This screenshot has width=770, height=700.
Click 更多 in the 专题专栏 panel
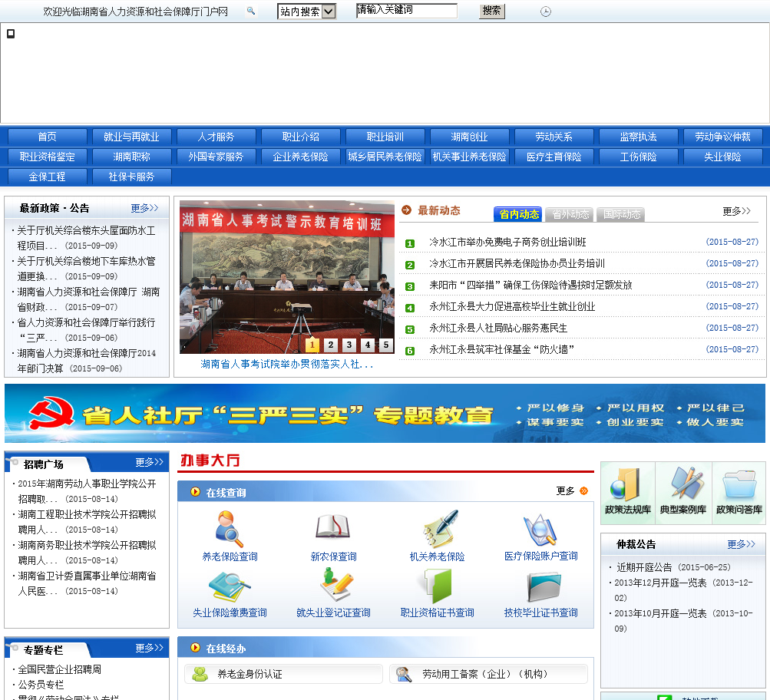coord(149,648)
